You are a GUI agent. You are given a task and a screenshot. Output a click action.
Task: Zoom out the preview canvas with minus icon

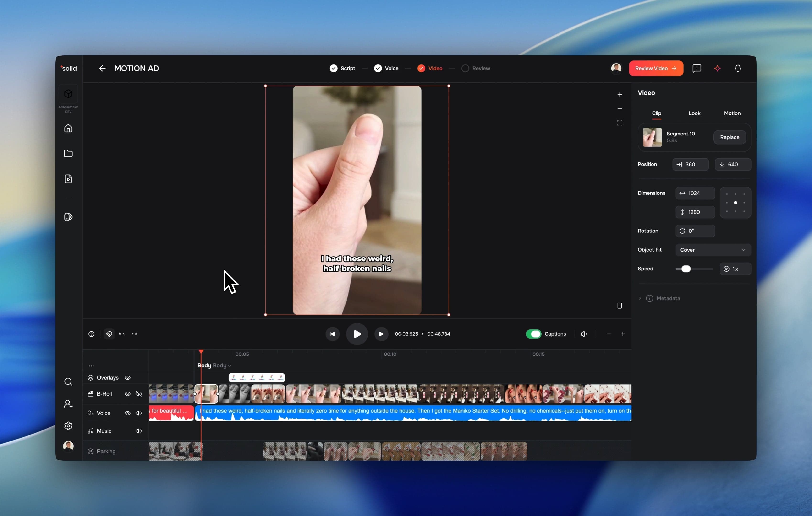(x=620, y=109)
